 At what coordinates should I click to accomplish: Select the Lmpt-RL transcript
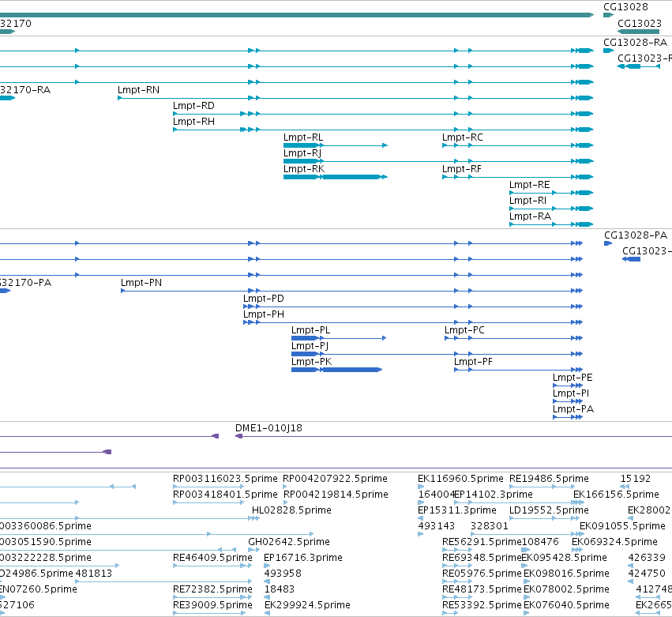click(x=336, y=145)
